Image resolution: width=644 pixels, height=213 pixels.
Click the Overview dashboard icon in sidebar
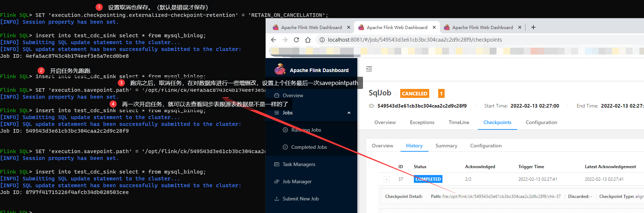click(277, 95)
